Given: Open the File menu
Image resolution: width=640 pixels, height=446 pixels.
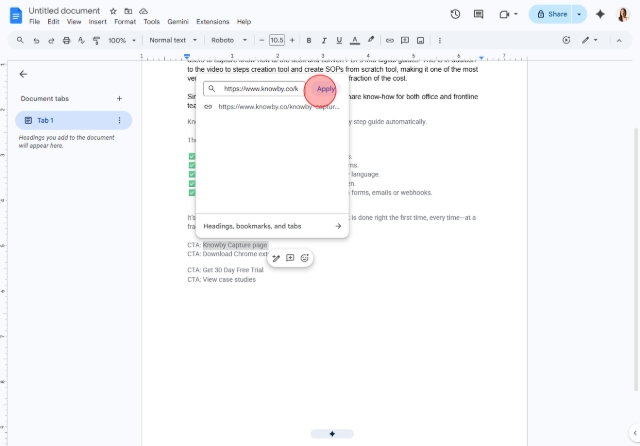Looking at the screenshot, I should 34,22.
